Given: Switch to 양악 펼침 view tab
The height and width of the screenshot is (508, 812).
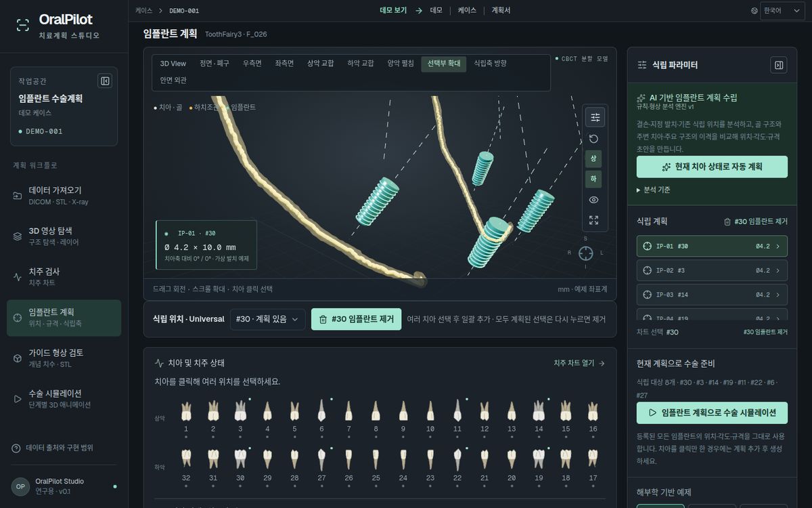Looking at the screenshot, I should coord(401,64).
